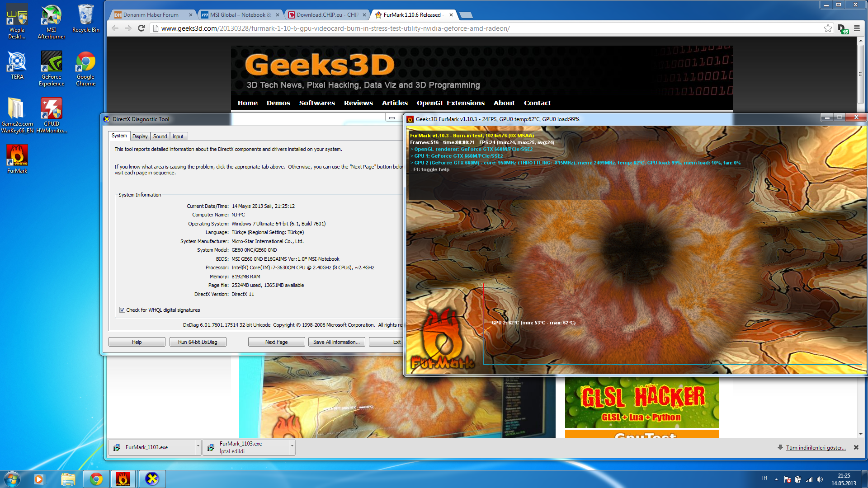Open Geeks3D Articles menu link
The height and width of the screenshot is (488, 868).
pos(395,103)
